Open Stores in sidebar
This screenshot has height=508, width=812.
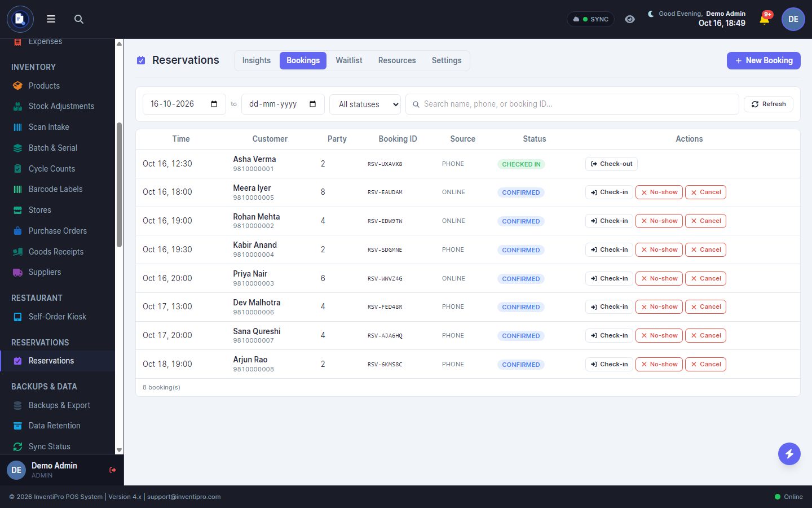(x=58, y=210)
